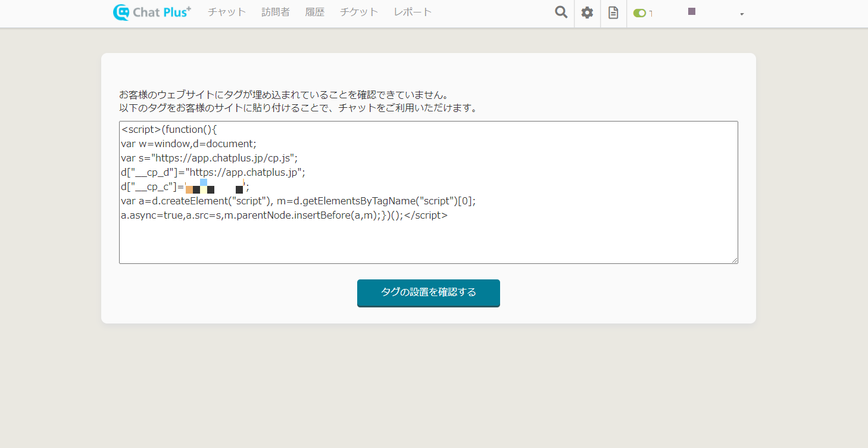Open the 訪問者 menu

click(276, 12)
